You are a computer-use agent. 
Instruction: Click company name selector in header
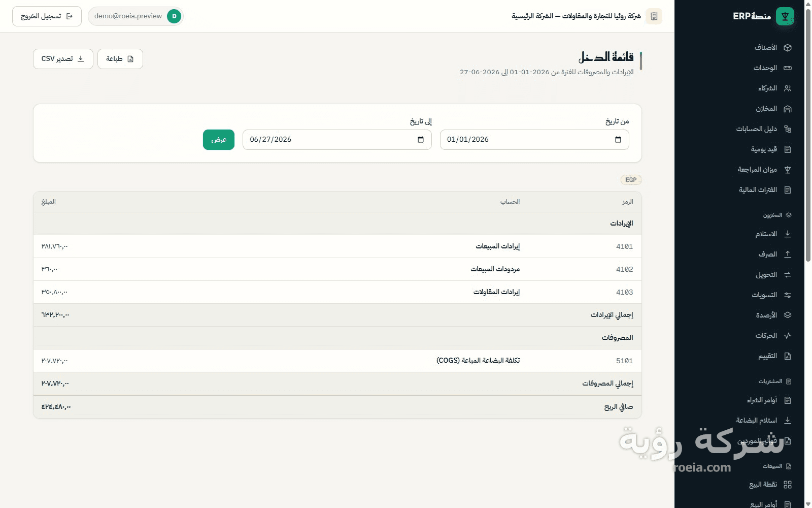tap(576, 16)
